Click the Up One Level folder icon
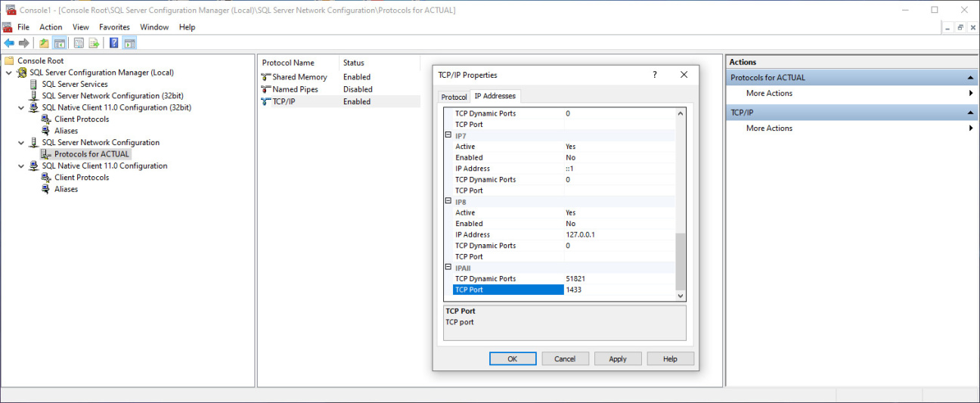Viewport: 980px width, 403px height. pyautogui.click(x=44, y=43)
